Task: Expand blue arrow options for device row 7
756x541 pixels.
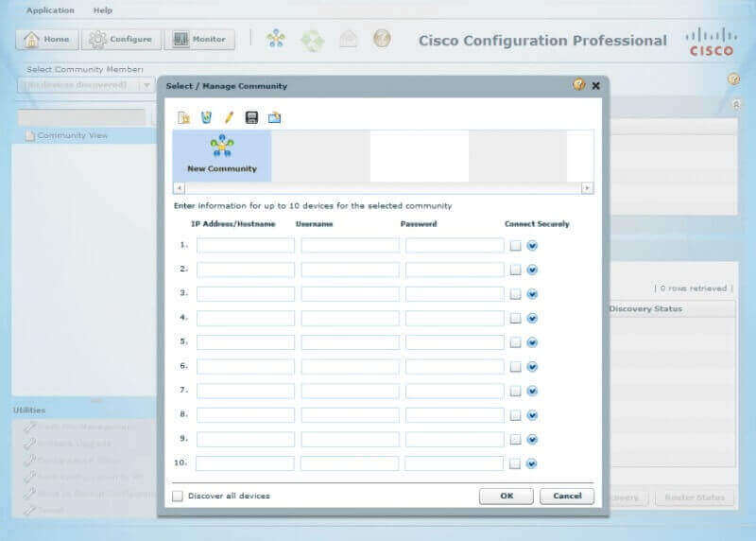Action: pos(532,391)
